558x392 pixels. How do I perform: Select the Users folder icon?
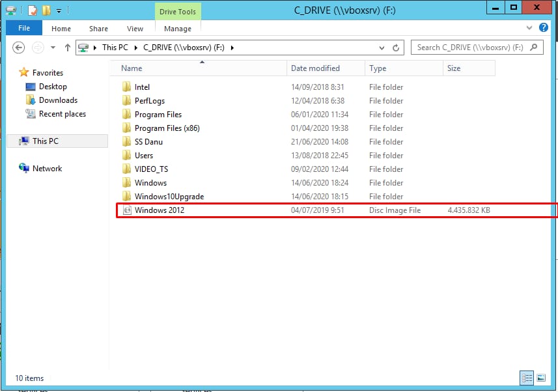tap(126, 155)
